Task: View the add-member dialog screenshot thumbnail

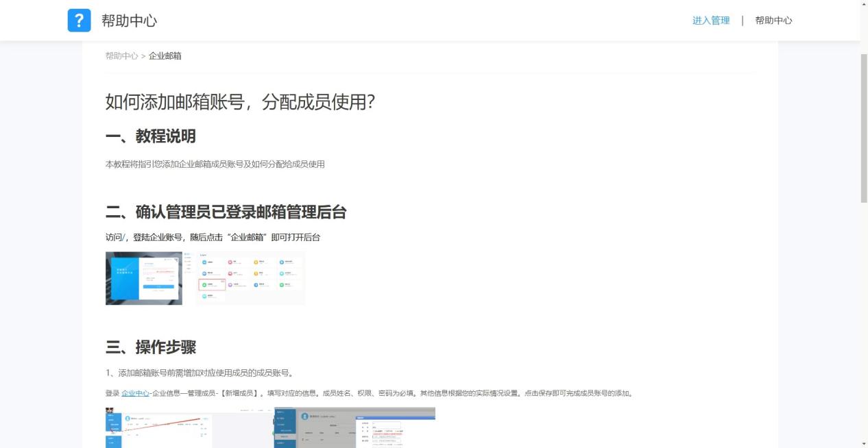Action: [x=354, y=427]
